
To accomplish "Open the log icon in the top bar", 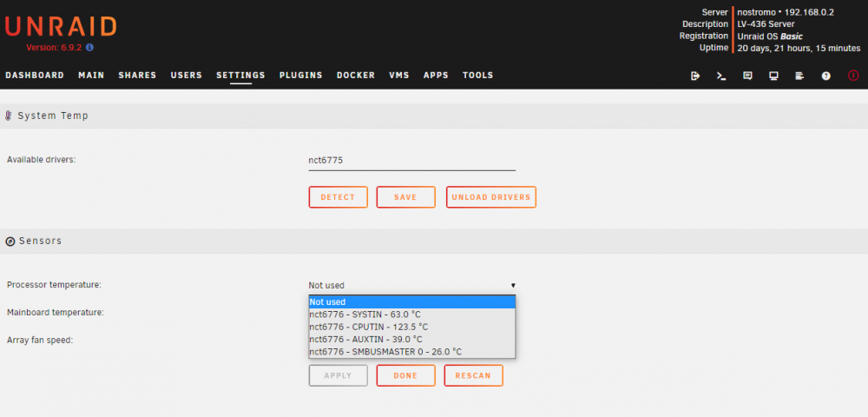I will 799,76.
